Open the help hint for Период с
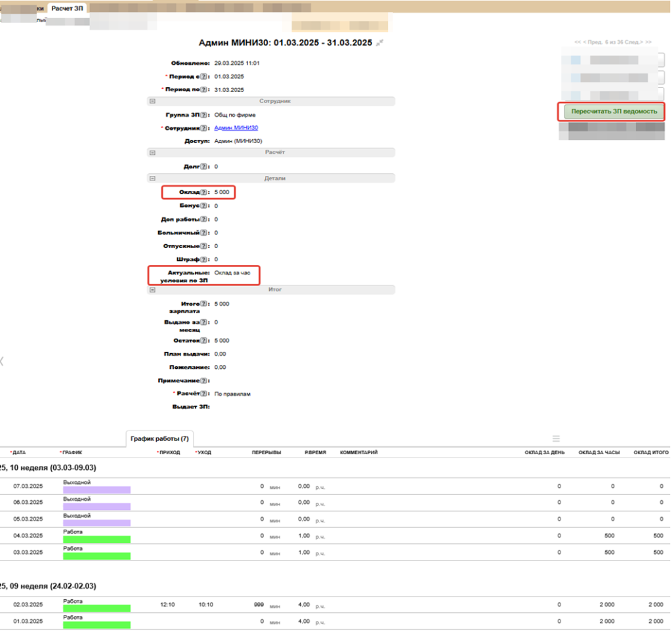The width and height of the screenshot is (672, 632). (x=203, y=77)
